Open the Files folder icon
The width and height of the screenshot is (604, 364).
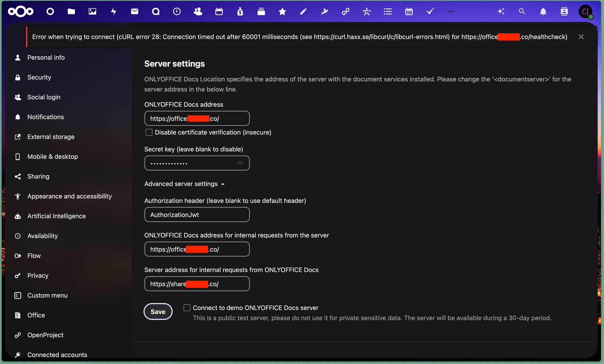(x=71, y=12)
